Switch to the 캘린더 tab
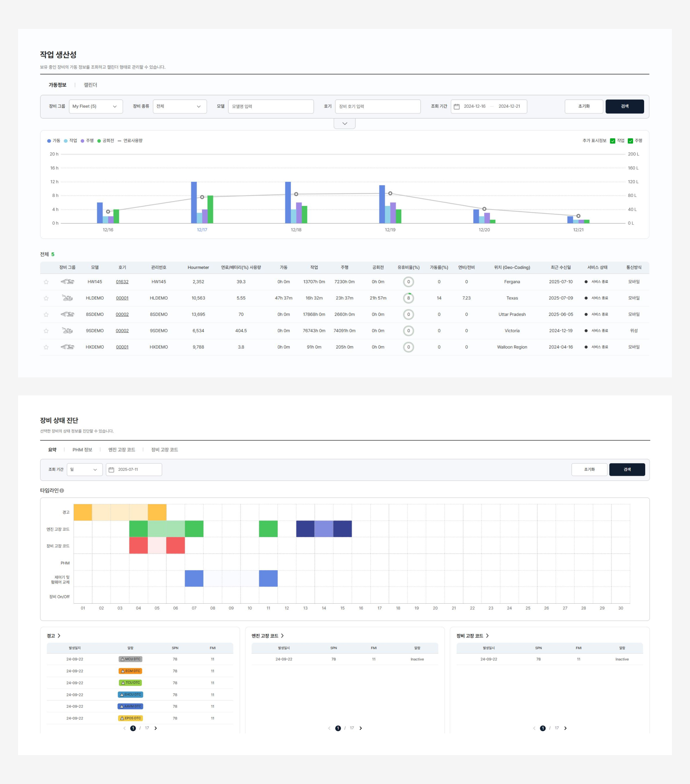Screen dimensions: 690x784 (91, 85)
